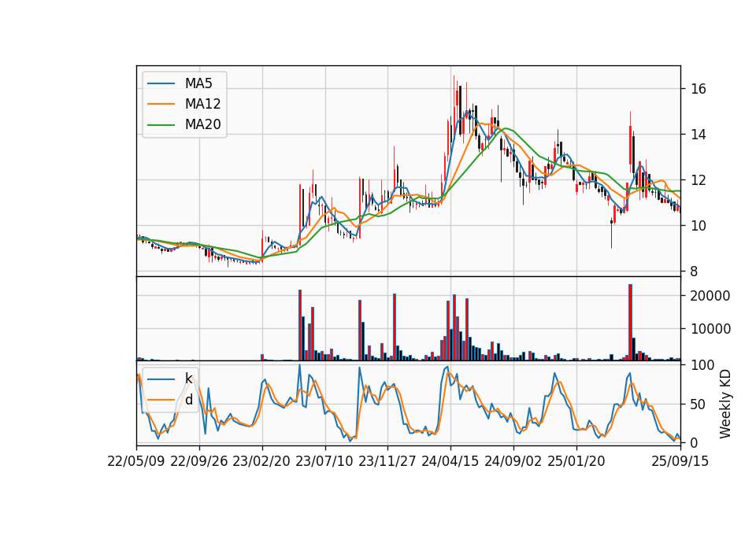This screenshot has width=756, height=543.
Task: Click the 24/09/02 date tick label
Action: click(x=513, y=461)
